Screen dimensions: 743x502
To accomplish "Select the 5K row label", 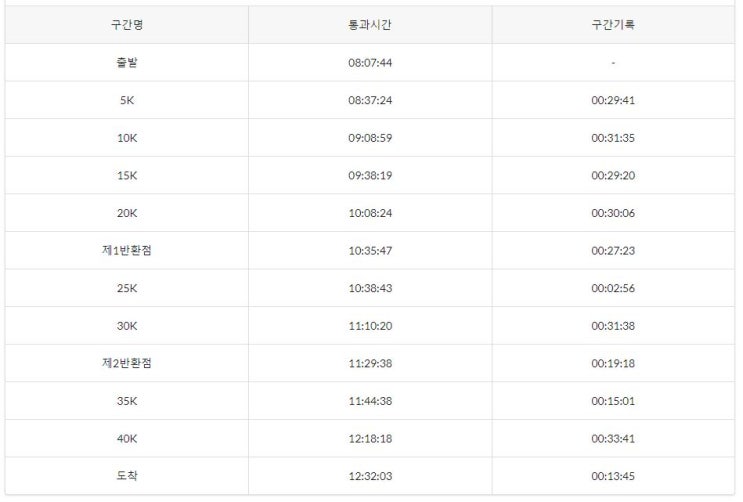I will (127, 100).
